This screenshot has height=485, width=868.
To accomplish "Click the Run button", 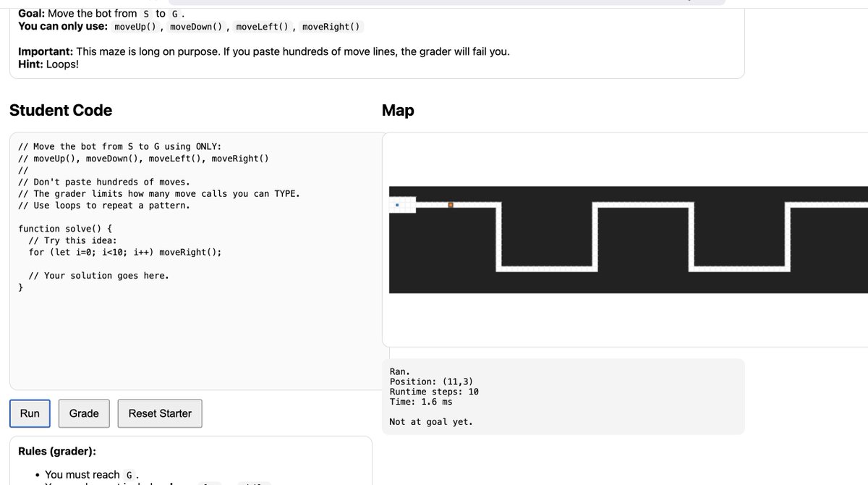I will click(29, 413).
